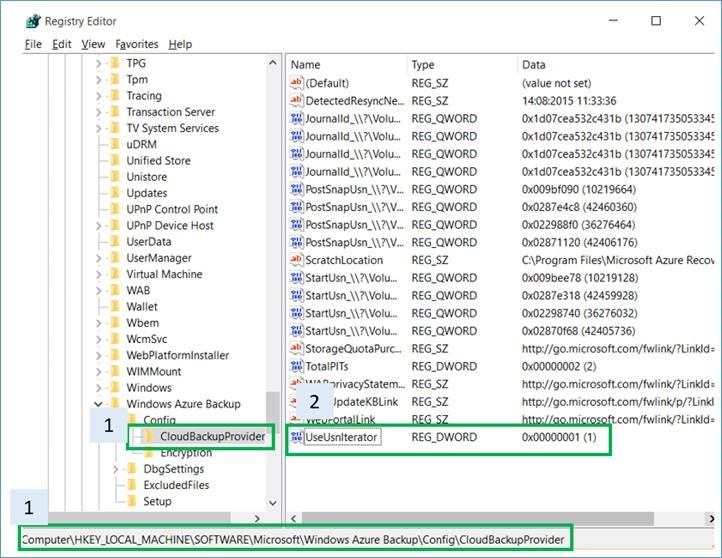Select the Unistore folder icon

pyautogui.click(x=115, y=177)
